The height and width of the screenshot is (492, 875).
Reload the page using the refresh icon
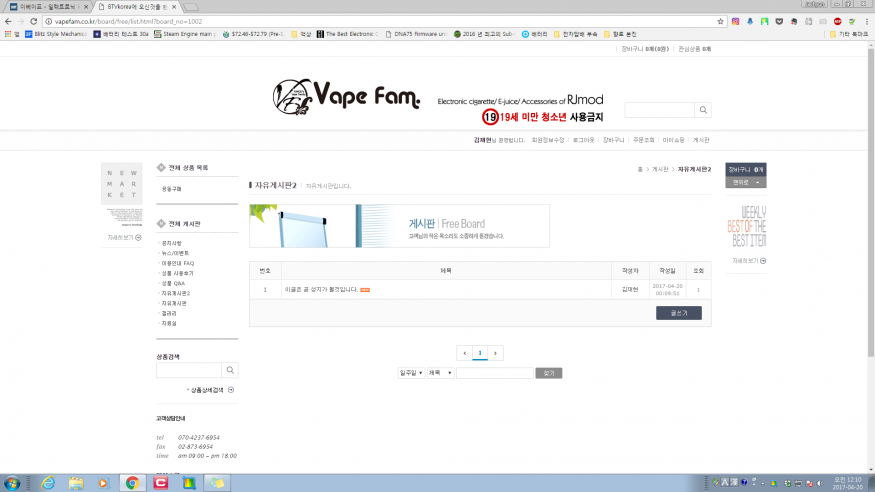click(x=32, y=20)
